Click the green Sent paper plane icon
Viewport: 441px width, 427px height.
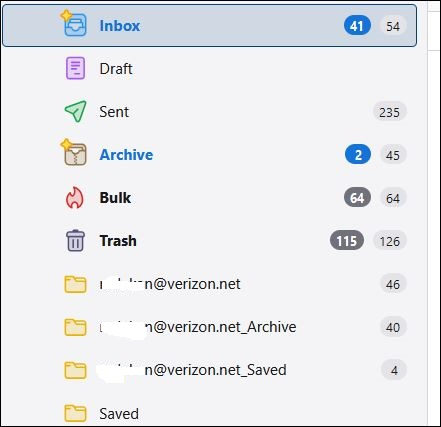pyautogui.click(x=75, y=111)
